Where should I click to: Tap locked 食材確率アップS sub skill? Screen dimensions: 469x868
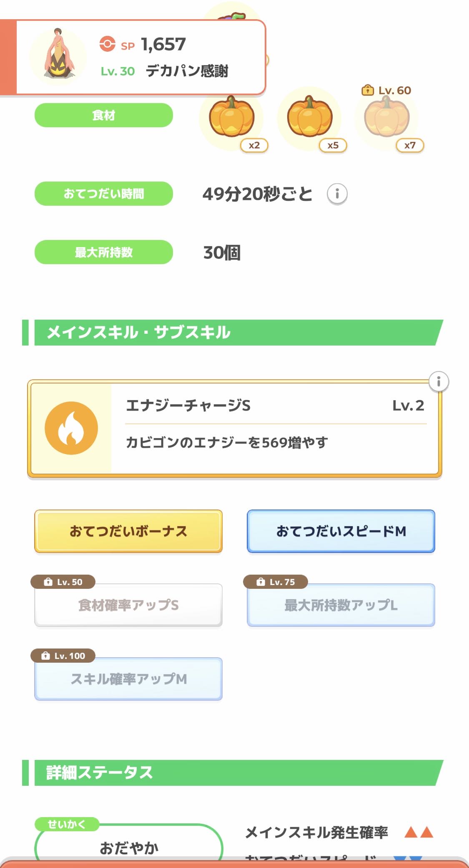click(x=128, y=605)
